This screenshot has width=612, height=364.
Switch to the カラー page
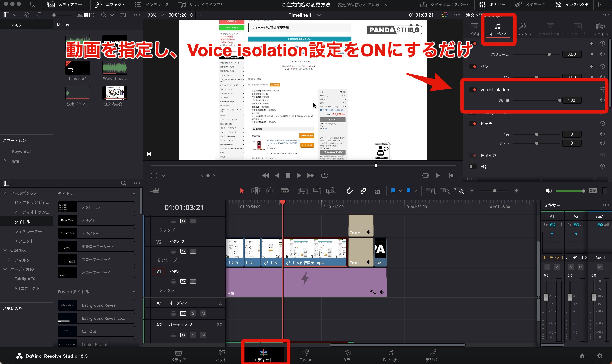[x=348, y=356]
